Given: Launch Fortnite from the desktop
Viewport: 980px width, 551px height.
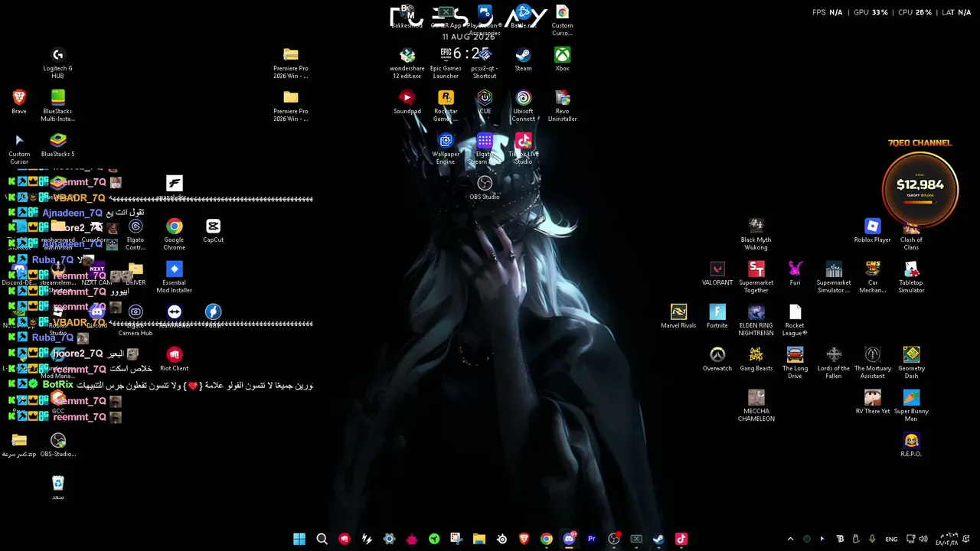Looking at the screenshot, I should (717, 316).
